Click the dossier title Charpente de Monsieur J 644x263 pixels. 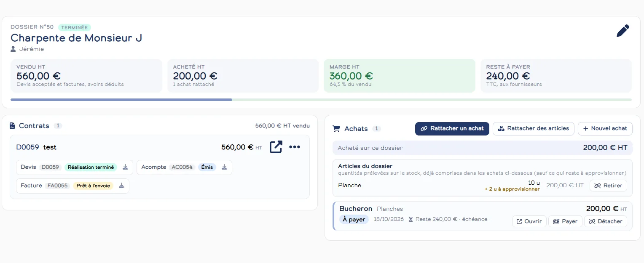pos(76,38)
